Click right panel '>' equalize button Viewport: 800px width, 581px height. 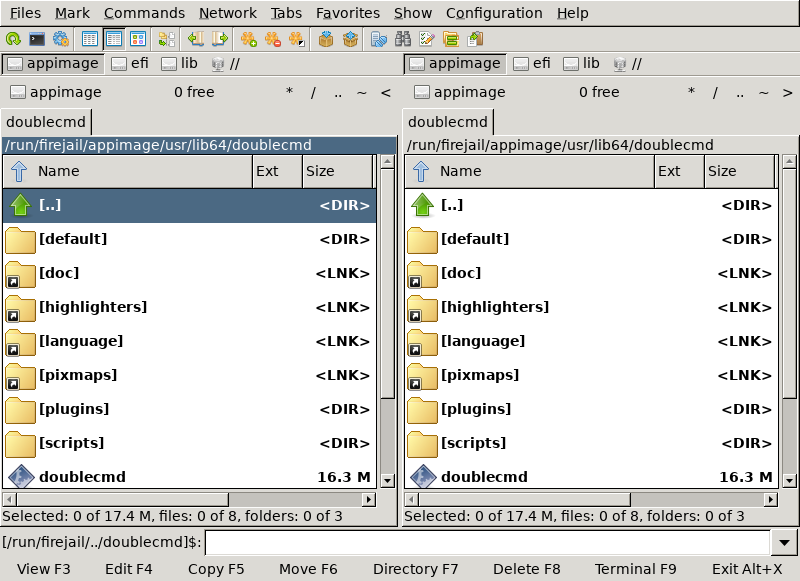[787, 92]
